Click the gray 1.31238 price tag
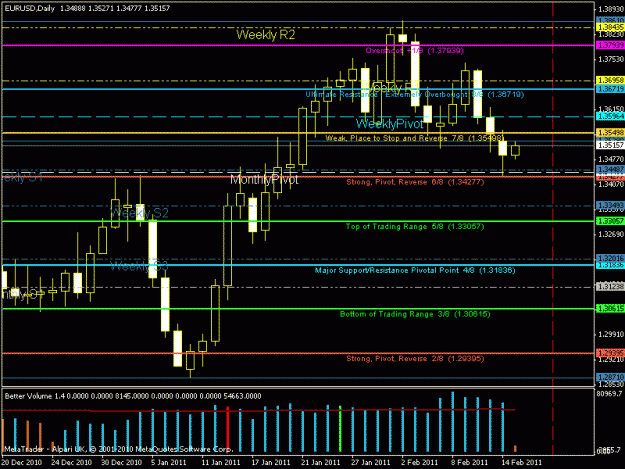Image resolution: width=625 pixels, height=469 pixels. click(610, 287)
